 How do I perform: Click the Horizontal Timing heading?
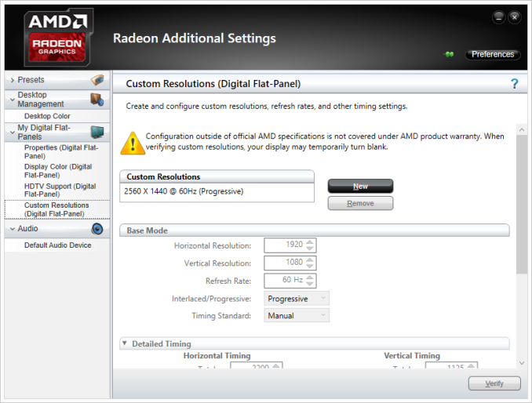[217, 355]
